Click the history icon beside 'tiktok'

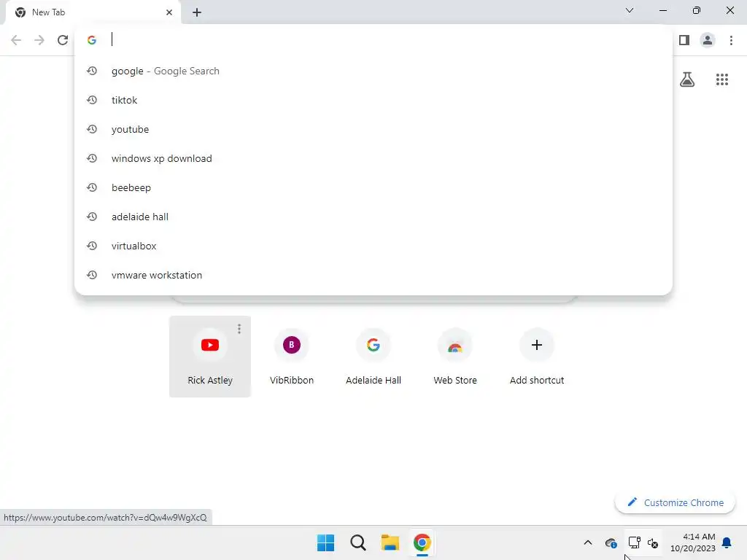pos(92,100)
